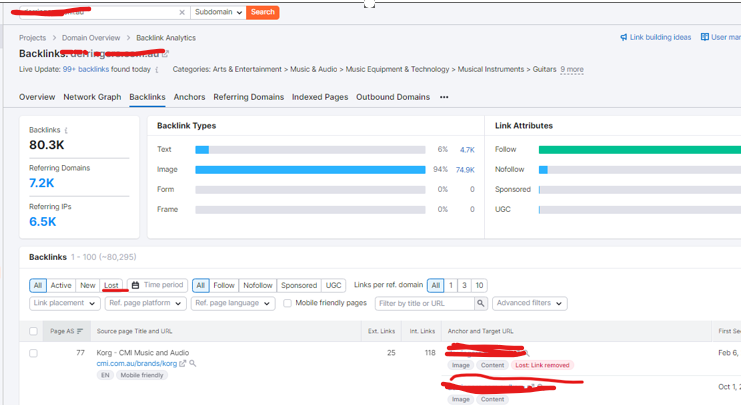This screenshot has height=405, width=741.
Task: Set links per ref. domain to 10
Action: click(x=479, y=285)
